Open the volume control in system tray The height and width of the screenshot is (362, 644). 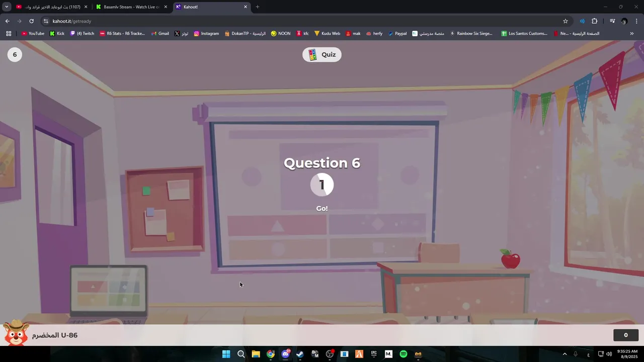(x=609, y=354)
